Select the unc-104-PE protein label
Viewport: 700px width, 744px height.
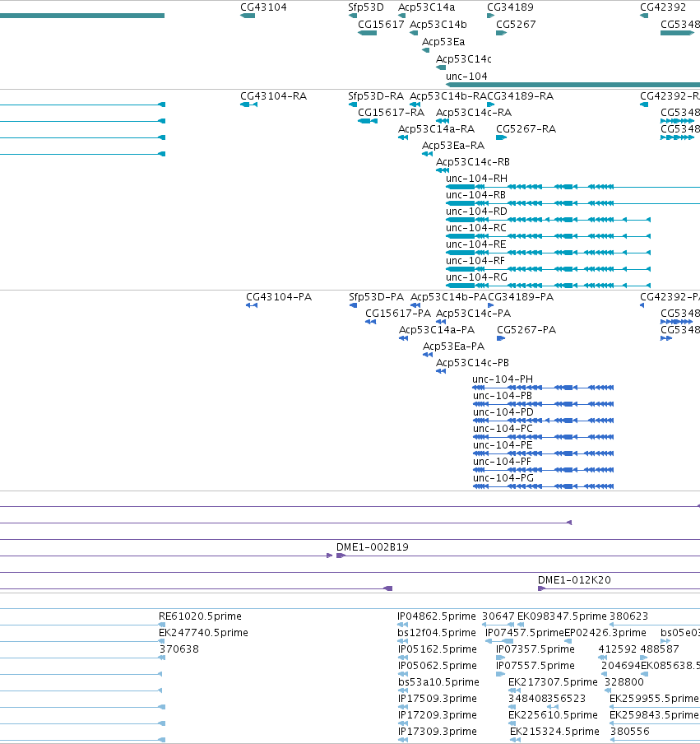point(503,445)
